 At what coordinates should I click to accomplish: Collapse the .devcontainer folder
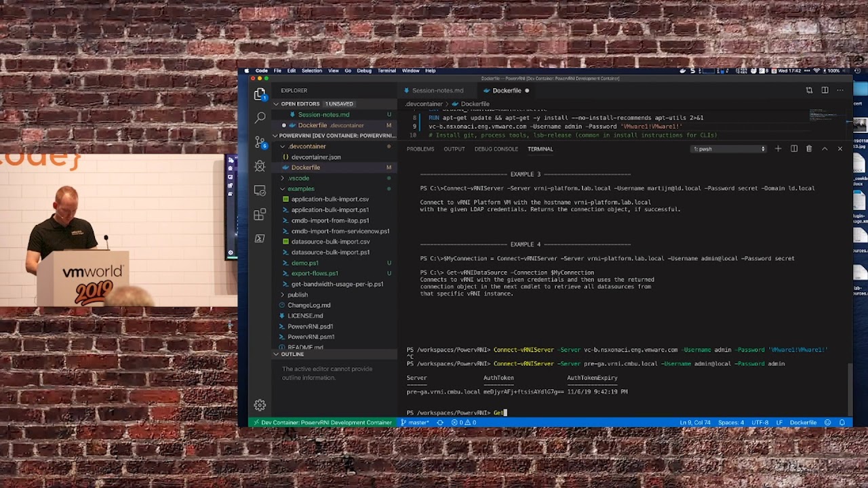pyautogui.click(x=307, y=146)
